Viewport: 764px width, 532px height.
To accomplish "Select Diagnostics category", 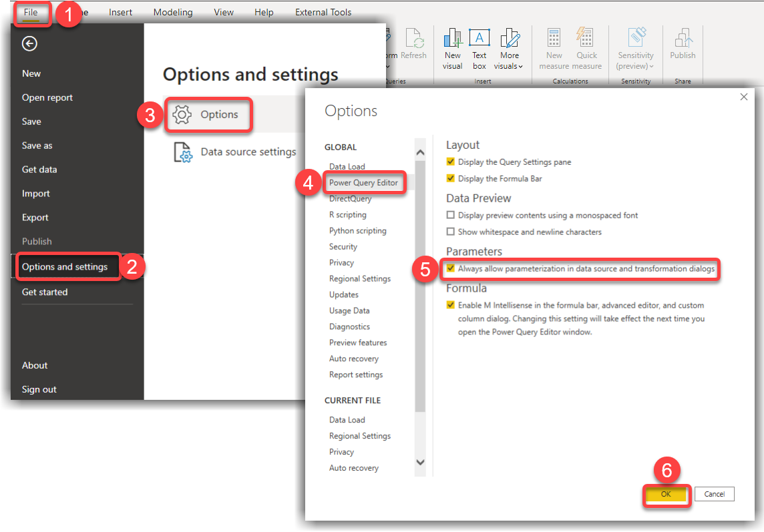I will [x=349, y=327].
